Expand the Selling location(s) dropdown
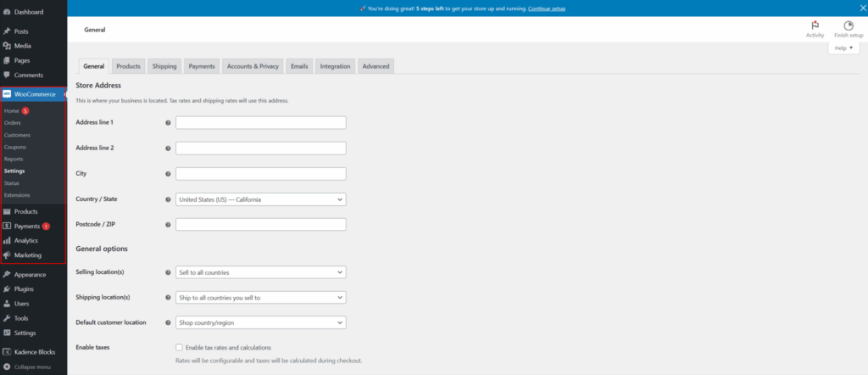The height and width of the screenshot is (375, 868). (260, 272)
